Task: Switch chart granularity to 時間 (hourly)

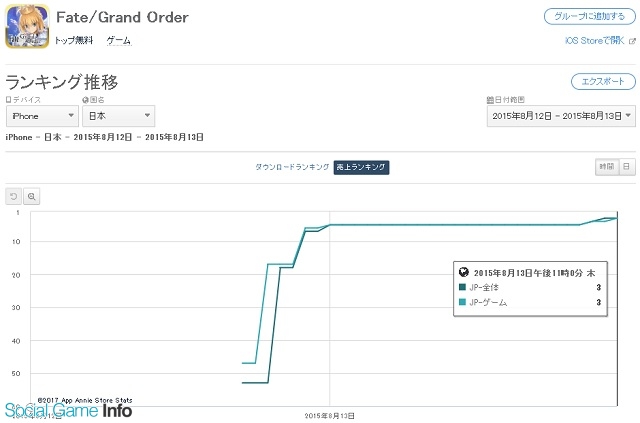Action: click(607, 167)
